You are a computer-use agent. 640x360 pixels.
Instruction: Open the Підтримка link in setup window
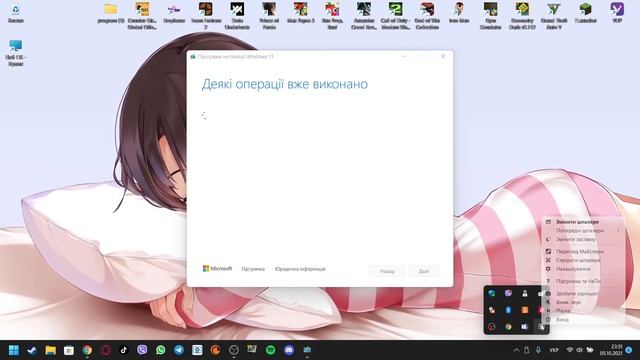pos(253,269)
